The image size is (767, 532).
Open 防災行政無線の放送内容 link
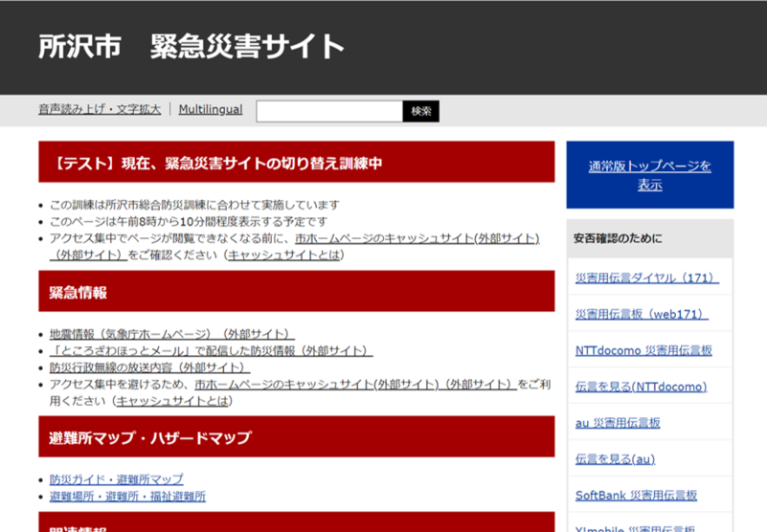(x=148, y=367)
